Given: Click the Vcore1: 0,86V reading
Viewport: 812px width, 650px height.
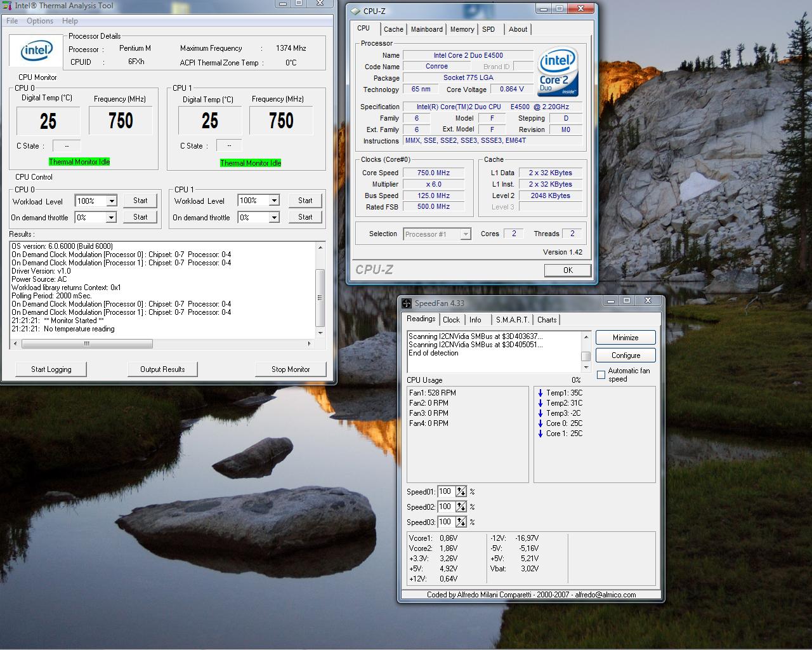Looking at the screenshot, I should [x=433, y=538].
